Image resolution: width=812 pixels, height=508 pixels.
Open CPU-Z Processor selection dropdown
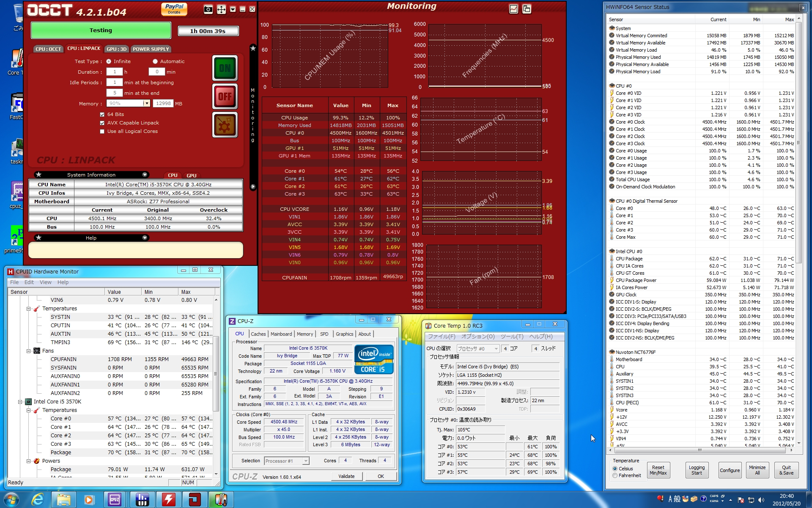306,461
